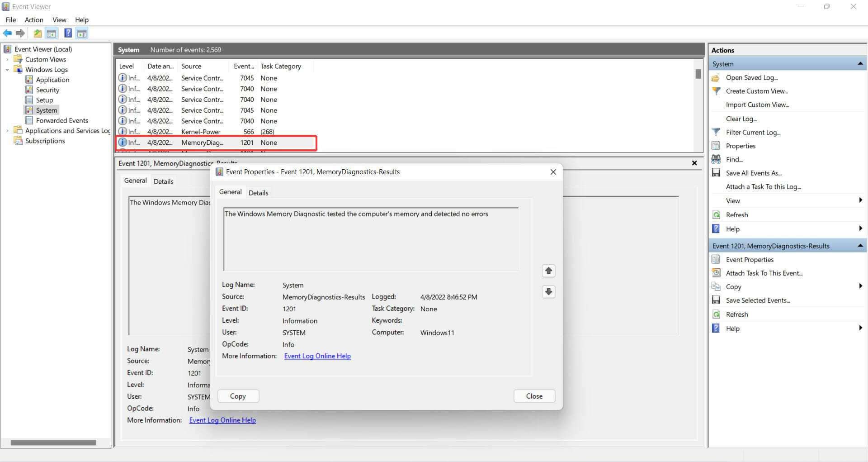Switch to Details tab in Event Properties

click(x=258, y=193)
